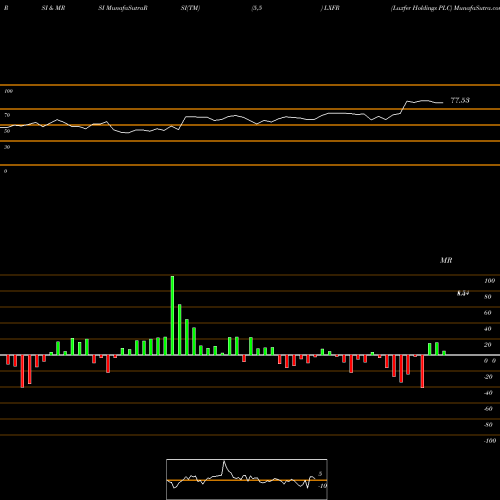Click the tallest green MR histogram bar

pyautogui.click(x=172, y=315)
